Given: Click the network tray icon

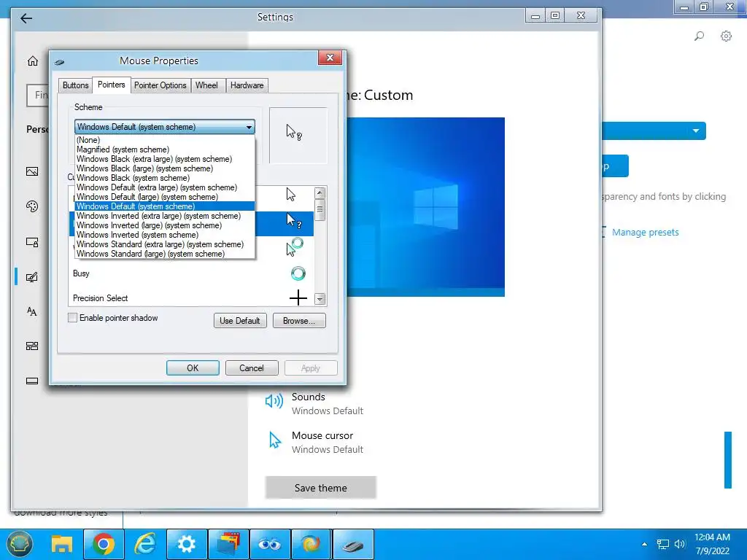Looking at the screenshot, I should click(662, 544).
